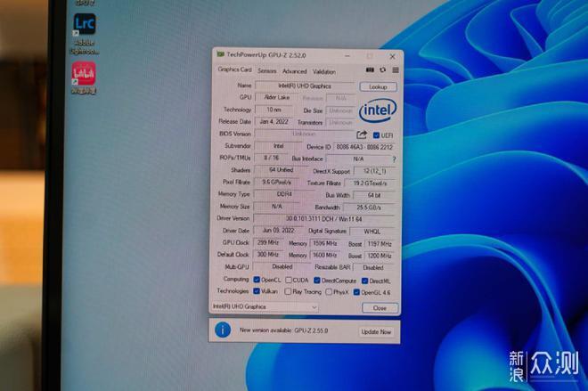The height and width of the screenshot is (391, 588).
Task: Click the Default Clock value 300 MHz
Action: point(267,255)
